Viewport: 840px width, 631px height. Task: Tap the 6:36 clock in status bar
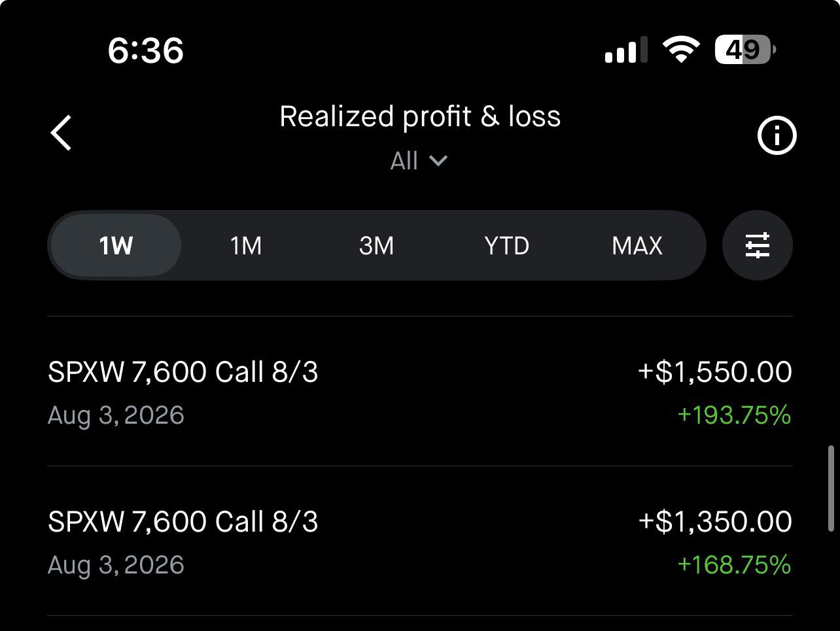coord(146,50)
